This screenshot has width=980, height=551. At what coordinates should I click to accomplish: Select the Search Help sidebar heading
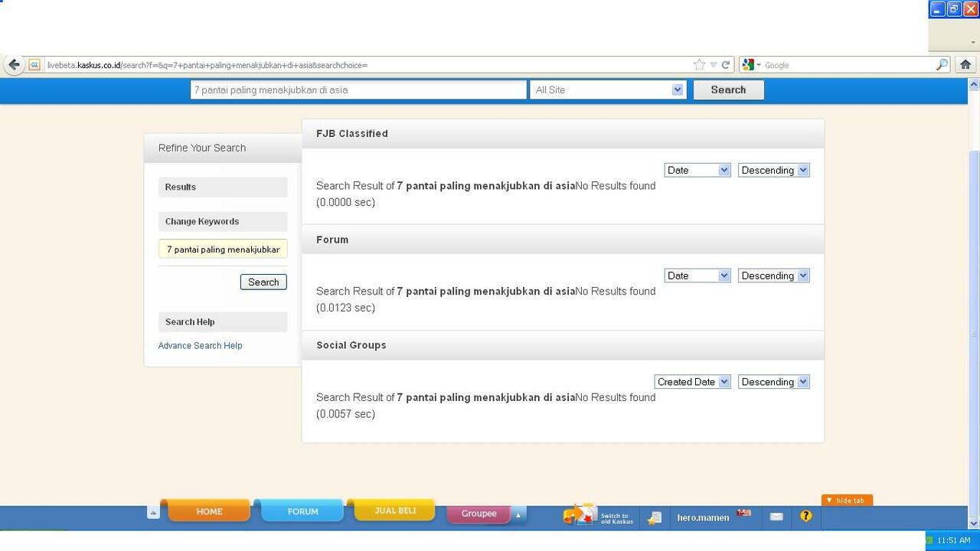223,321
